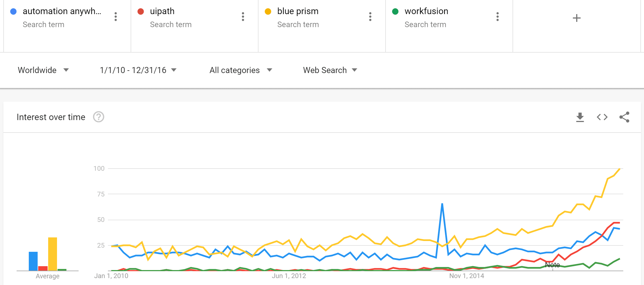This screenshot has height=285, width=644.
Task: Edit the workfusion search term
Action: click(426, 11)
